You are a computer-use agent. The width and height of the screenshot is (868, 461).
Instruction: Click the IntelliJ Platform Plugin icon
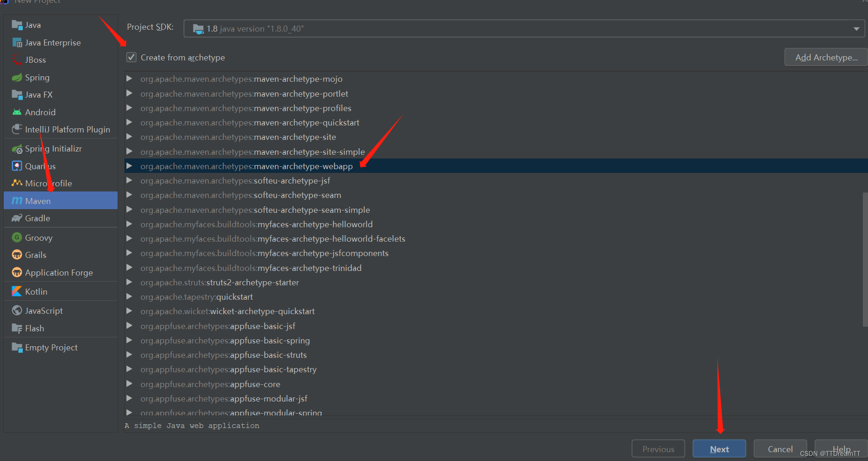pyautogui.click(x=17, y=129)
